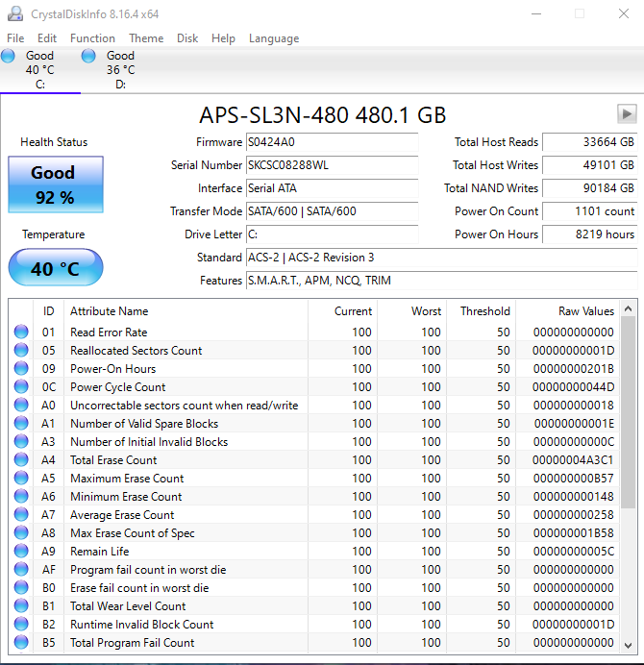Click status orb for Read Error Rate
Screen dimensions: 644x665
tap(21, 332)
